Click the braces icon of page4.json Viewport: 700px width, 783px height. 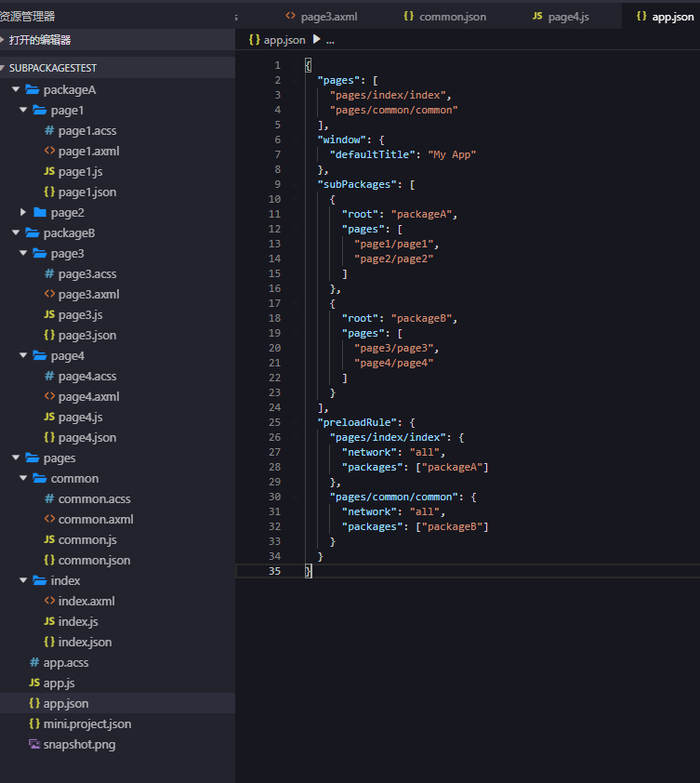[x=49, y=437]
